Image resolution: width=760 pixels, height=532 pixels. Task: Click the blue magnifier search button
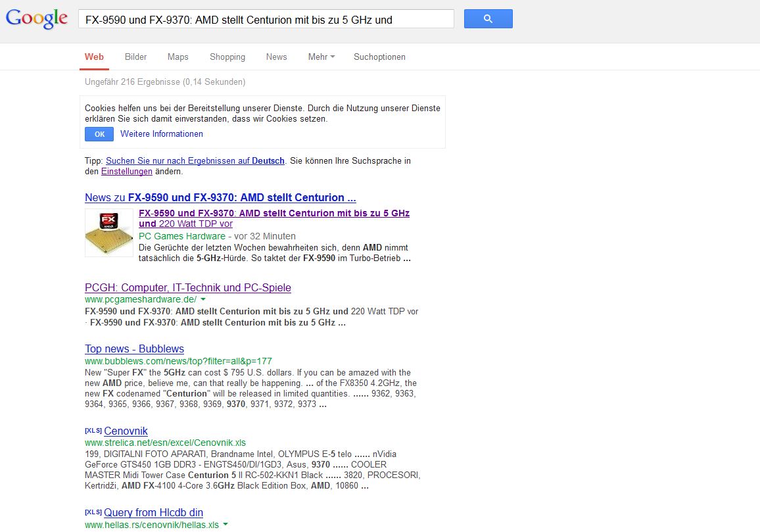(x=488, y=19)
